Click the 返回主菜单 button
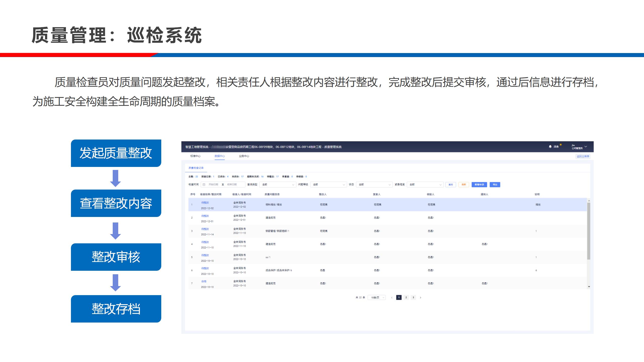This screenshot has width=644, height=362. [x=583, y=156]
